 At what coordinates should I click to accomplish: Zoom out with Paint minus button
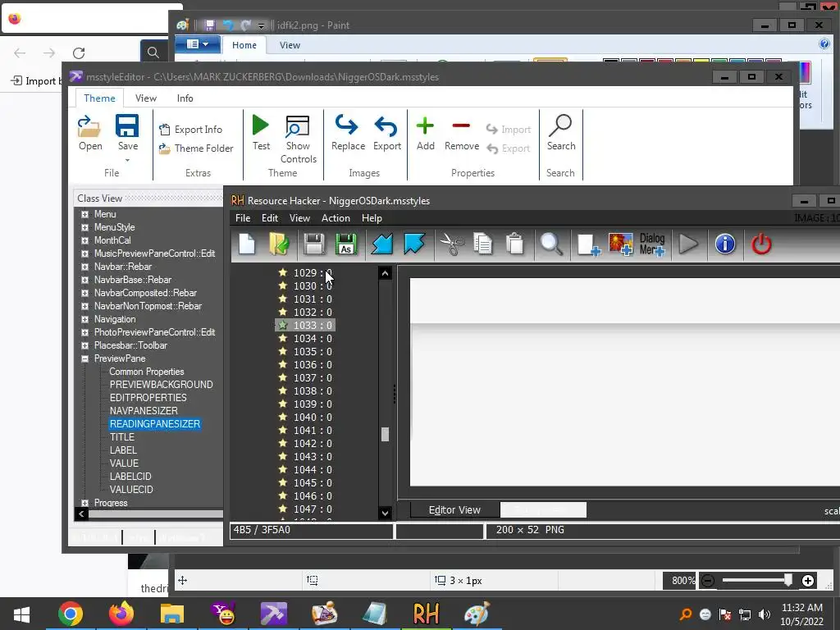pos(708,581)
